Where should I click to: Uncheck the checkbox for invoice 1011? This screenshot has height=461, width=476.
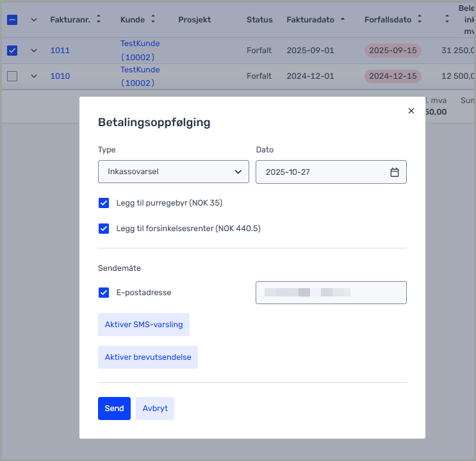click(12, 51)
